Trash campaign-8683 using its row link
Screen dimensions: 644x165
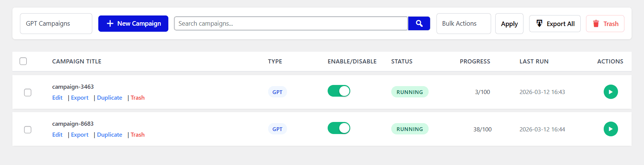click(x=137, y=135)
